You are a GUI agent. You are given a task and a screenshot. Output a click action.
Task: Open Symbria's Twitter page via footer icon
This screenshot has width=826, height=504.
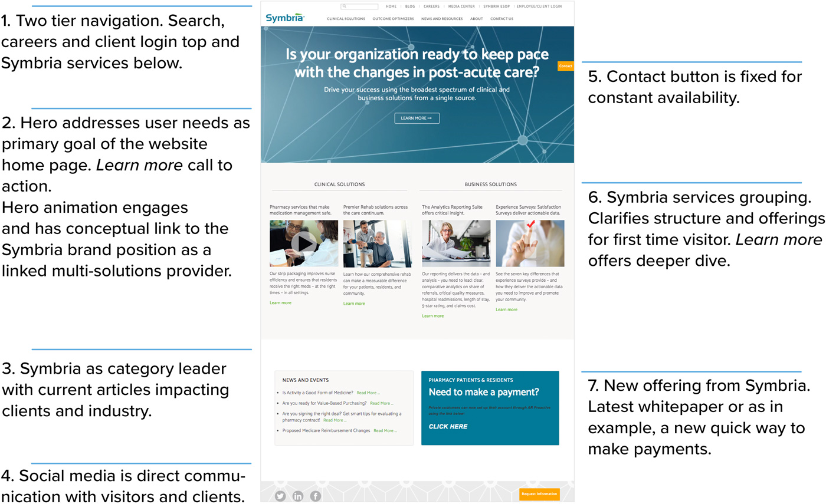280,496
